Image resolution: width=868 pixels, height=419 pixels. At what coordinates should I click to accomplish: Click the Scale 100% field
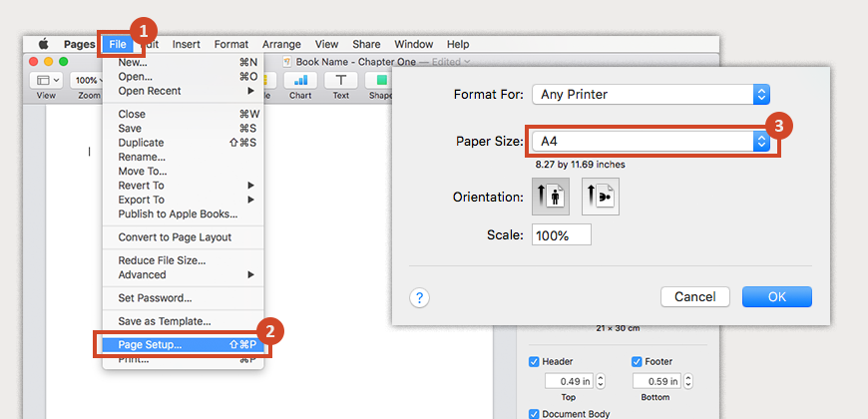point(562,234)
